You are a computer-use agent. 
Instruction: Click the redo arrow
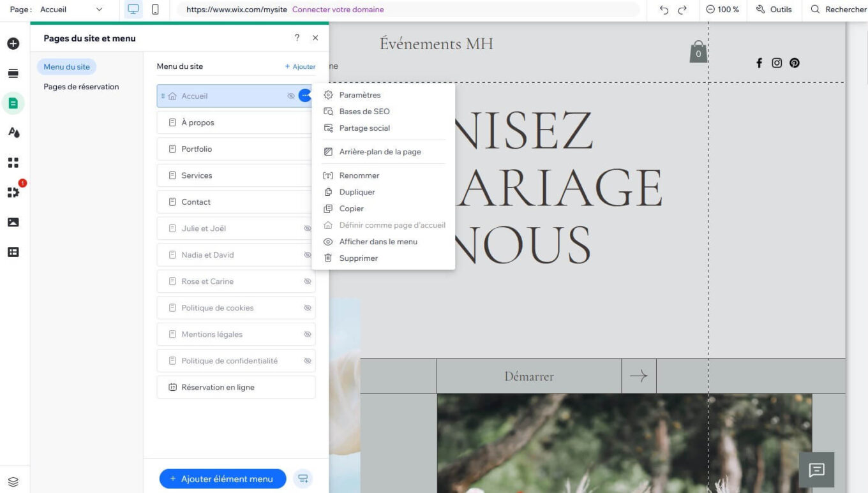[x=682, y=10]
